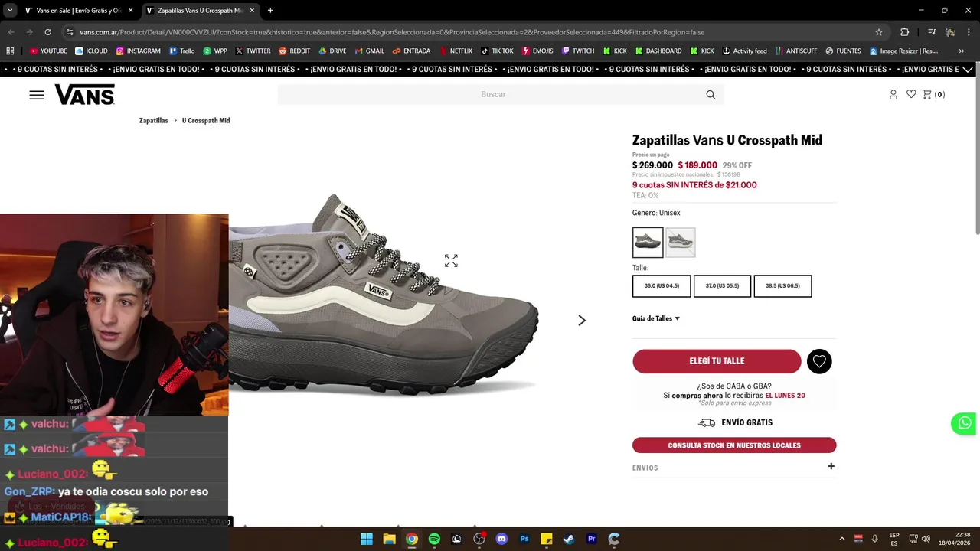Open Chrome tab search dropdown
Viewport: 980px width, 551px height.
10,11
